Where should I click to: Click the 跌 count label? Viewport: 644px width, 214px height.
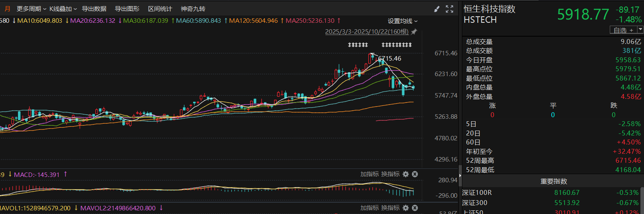(x=614, y=106)
